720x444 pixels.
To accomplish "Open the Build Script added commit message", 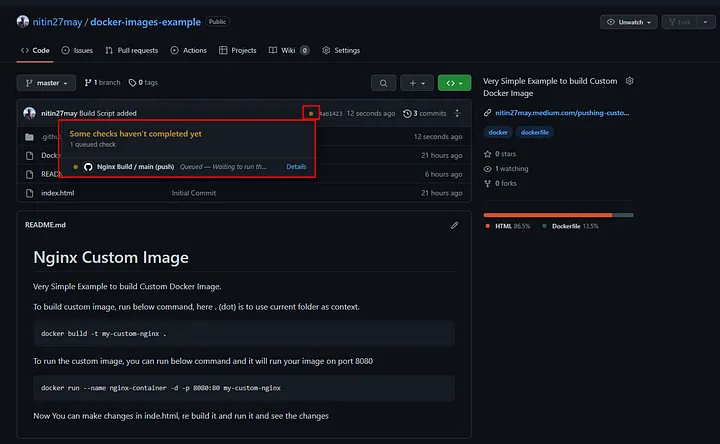I will [x=108, y=113].
